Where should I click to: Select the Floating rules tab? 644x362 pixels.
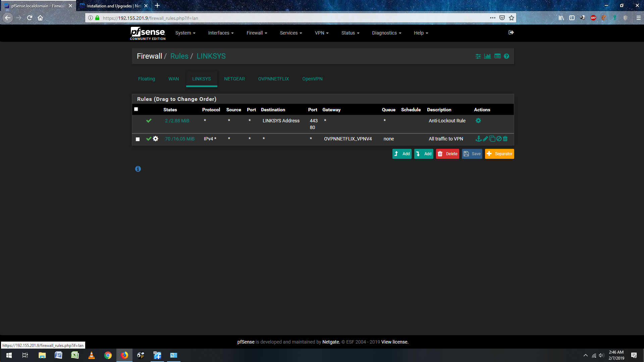click(x=147, y=79)
